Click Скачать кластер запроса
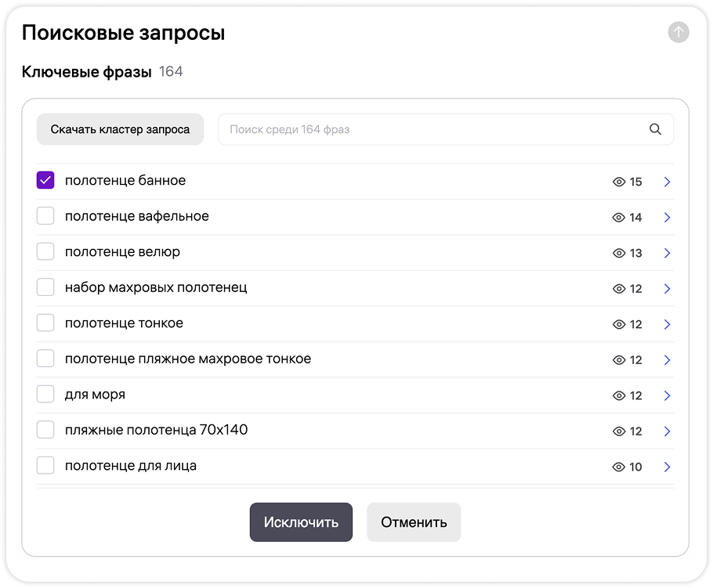This screenshot has width=713, height=588. pyautogui.click(x=120, y=129)
